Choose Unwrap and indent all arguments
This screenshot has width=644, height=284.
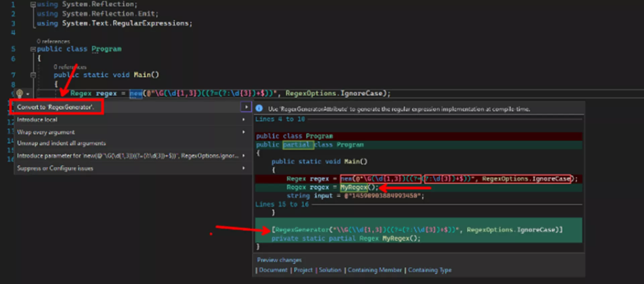click(61, 143)
